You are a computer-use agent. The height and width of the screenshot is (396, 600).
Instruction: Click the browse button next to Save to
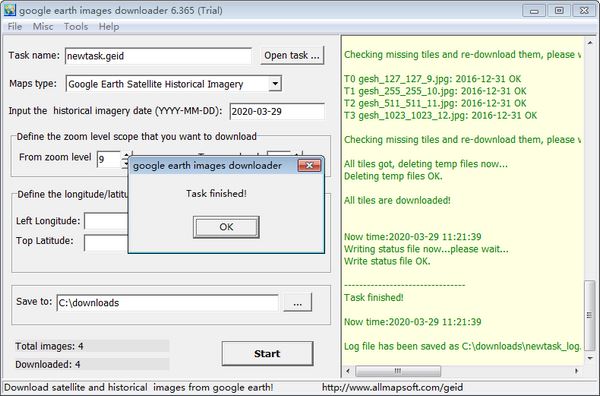(298, 303)
